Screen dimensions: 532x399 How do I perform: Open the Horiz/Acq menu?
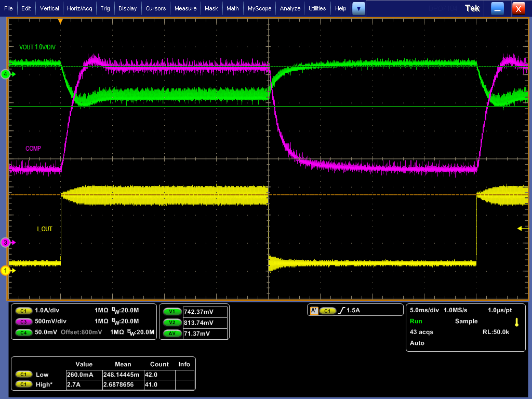[x=79, y=8]
